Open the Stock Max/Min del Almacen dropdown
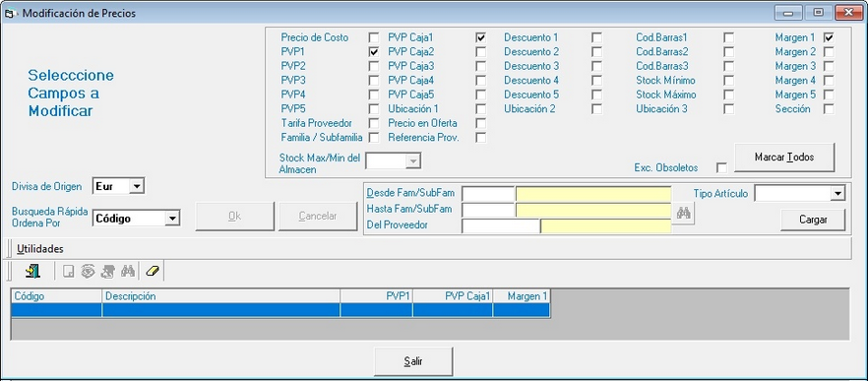 pos(413,161)
